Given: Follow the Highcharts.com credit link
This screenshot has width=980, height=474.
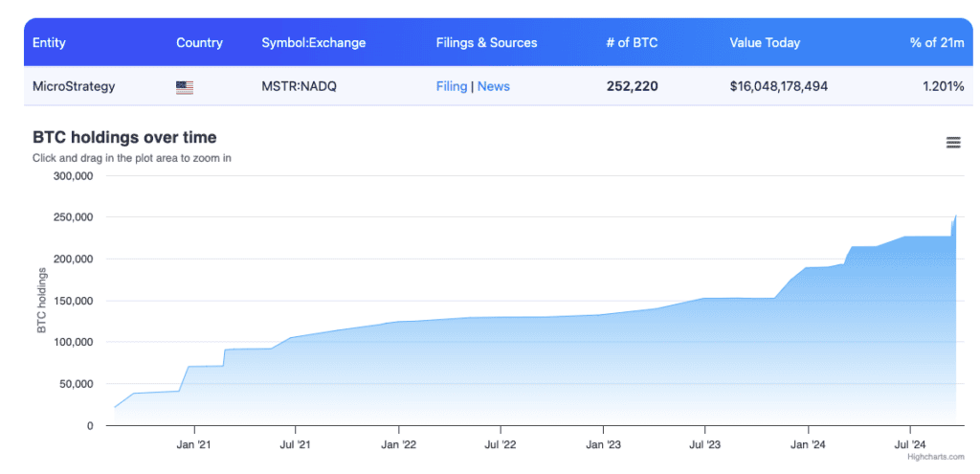Looking at the screenshot, I should click(936, 457).
